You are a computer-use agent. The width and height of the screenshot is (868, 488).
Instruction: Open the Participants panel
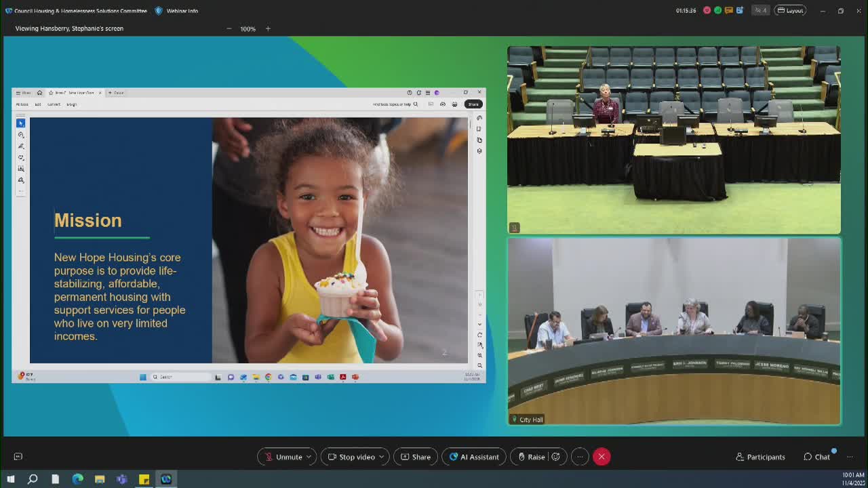(x=760, y=457)
